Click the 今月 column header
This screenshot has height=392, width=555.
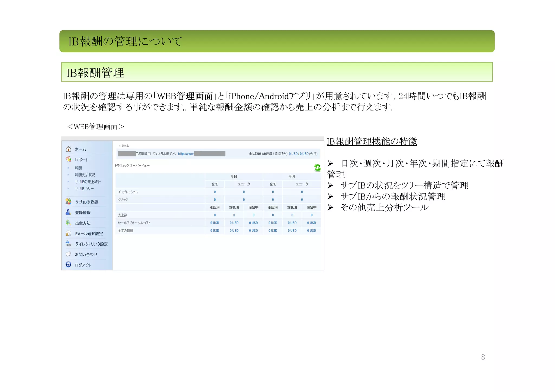[x=292, y=176]
